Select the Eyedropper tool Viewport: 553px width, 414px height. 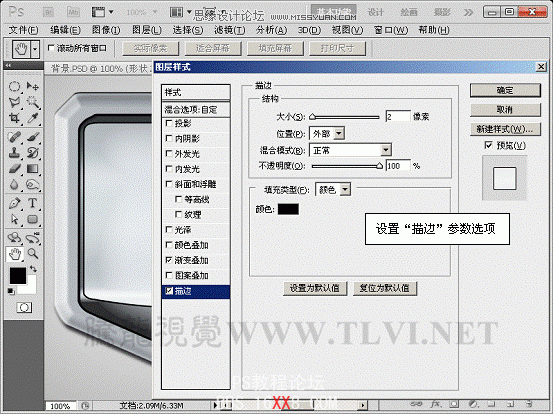[32, 118]
